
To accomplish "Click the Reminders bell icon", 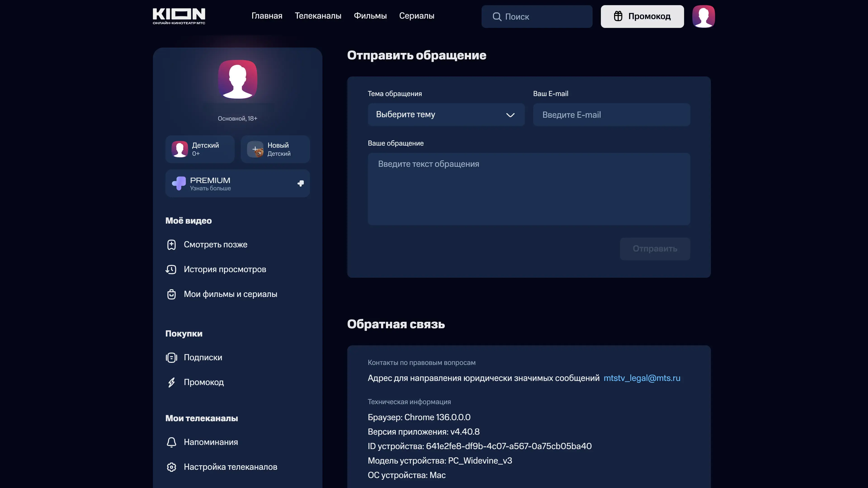I will click(x=171, y=442).
